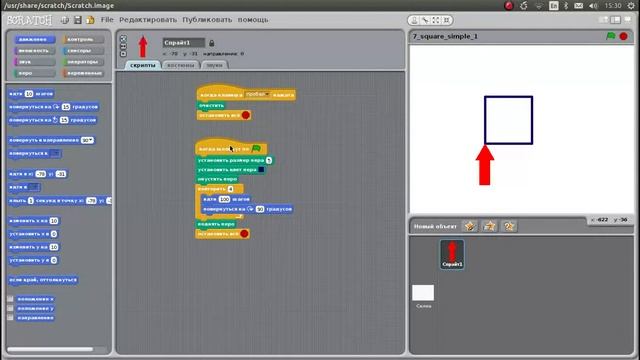
Task: Select the grow sprite tool
Action: tap(436, 20)
